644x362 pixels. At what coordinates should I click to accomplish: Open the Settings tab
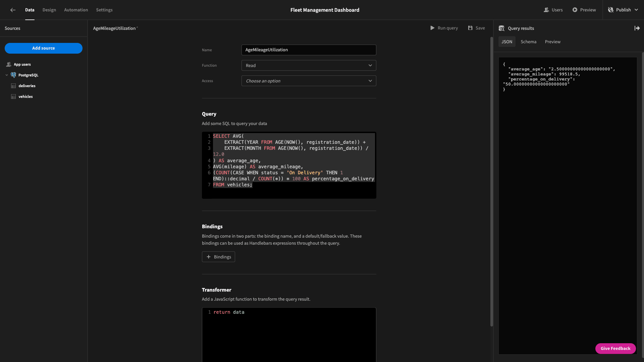(x=104, y=10)
